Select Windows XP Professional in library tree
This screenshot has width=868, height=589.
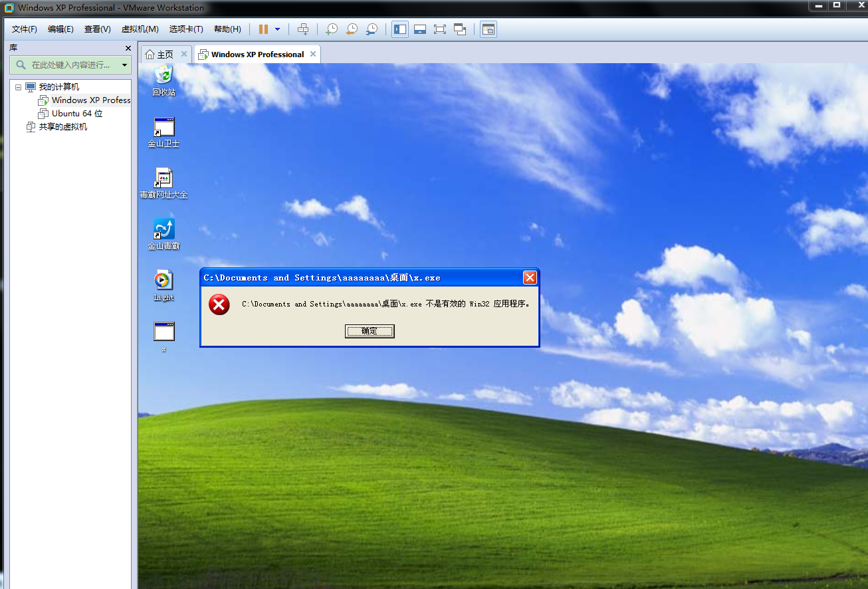click(91, 100)
